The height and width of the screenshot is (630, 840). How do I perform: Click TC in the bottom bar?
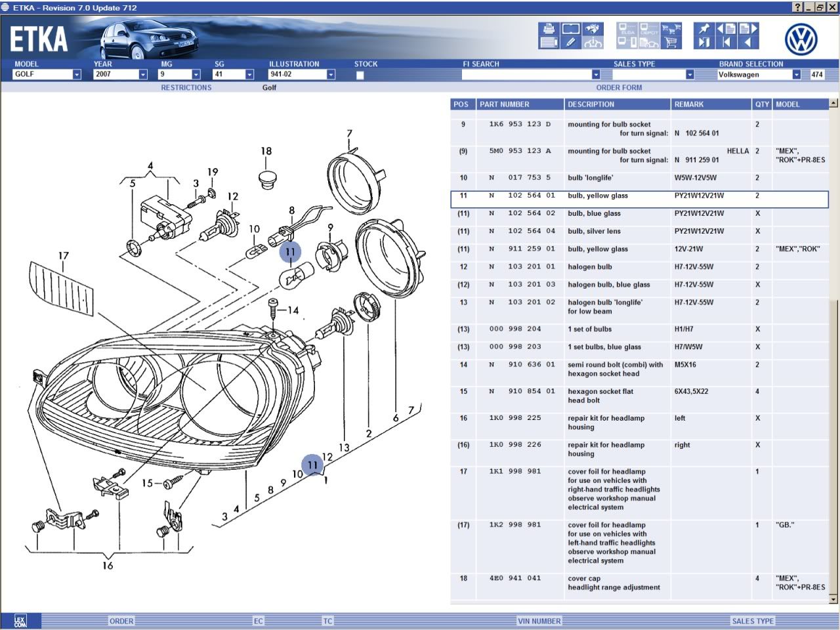(x=327, y=621)
